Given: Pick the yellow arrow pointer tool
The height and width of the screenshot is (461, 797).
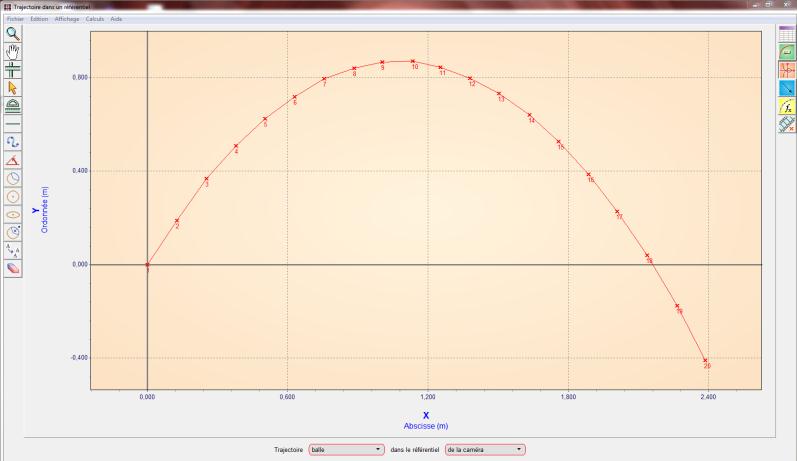Looking at the screenshot, I should click(13, 88).
